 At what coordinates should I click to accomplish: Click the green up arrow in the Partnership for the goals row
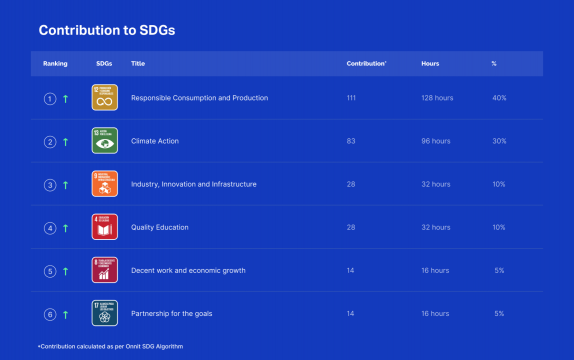[66, 315]
